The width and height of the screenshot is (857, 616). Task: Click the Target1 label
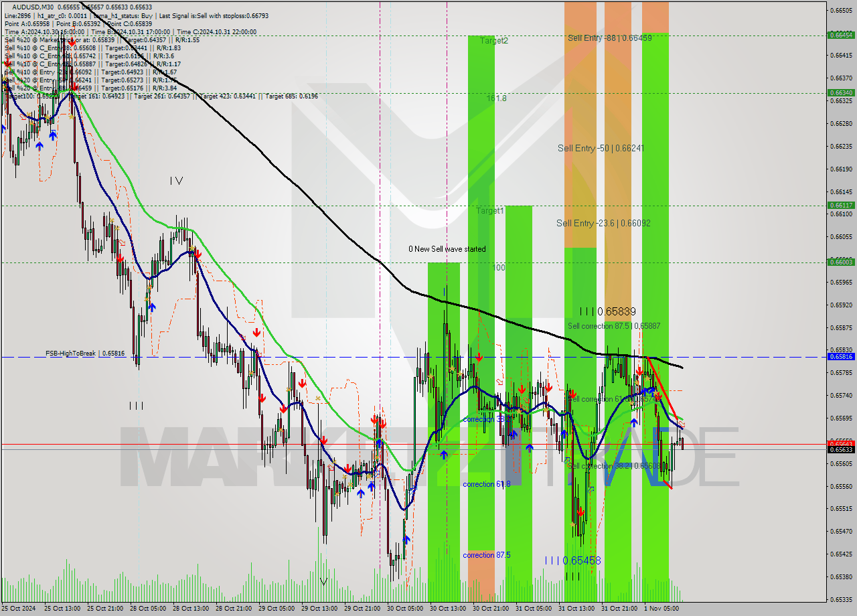[490, 210]
